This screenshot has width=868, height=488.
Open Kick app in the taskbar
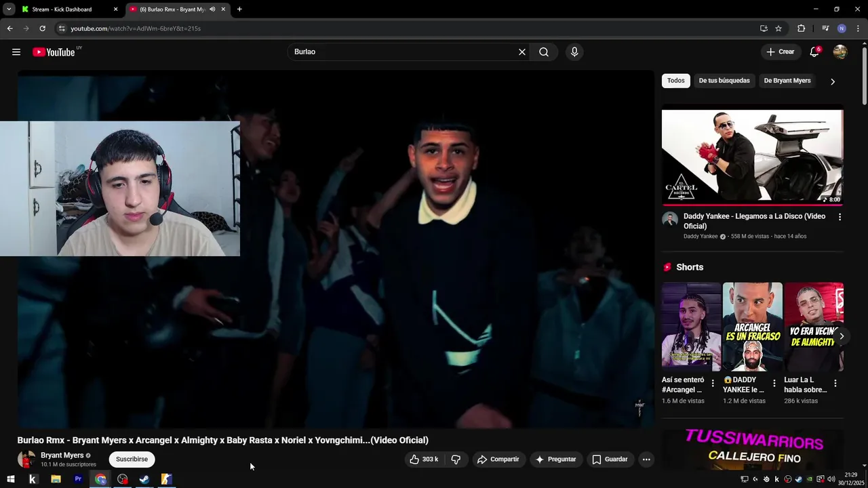pyautogui.click(x=33, y=479)
